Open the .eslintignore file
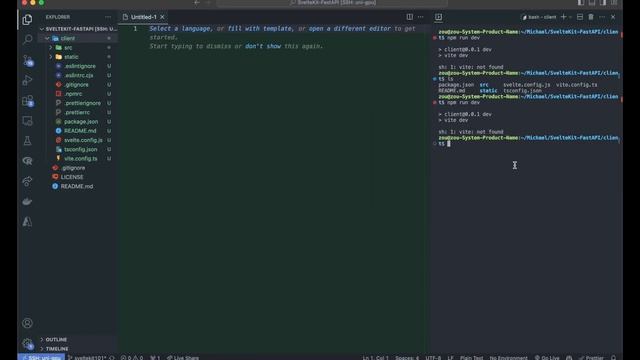The width and height of the screenshot is (640, 360). pyautogui.click(x=80, y=66)
